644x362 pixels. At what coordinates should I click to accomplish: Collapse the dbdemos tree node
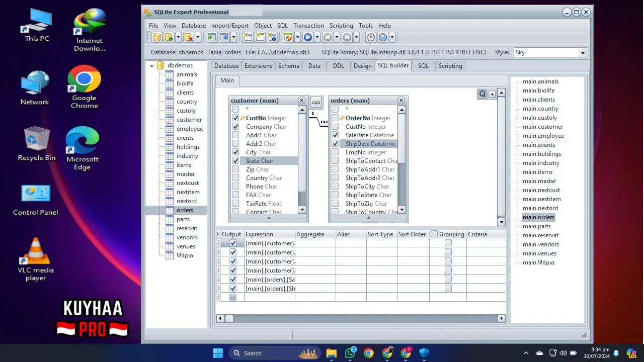point(152,65)
